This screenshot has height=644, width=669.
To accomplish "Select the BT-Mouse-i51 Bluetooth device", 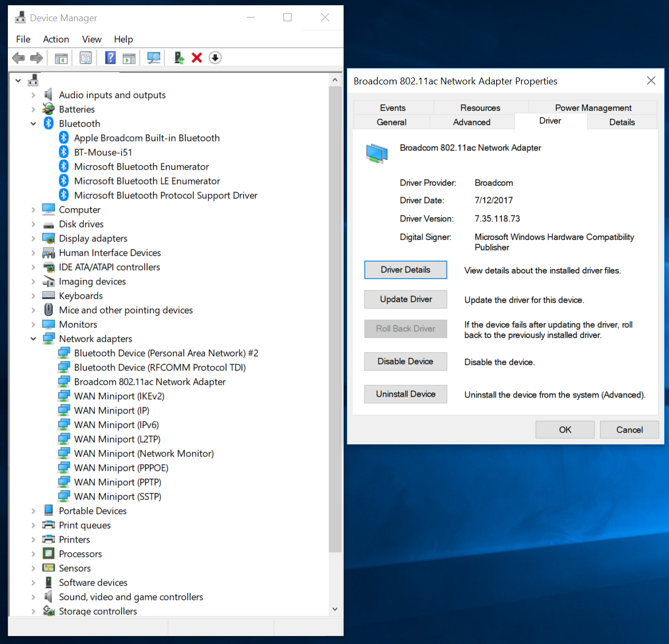I will point(103,152).
